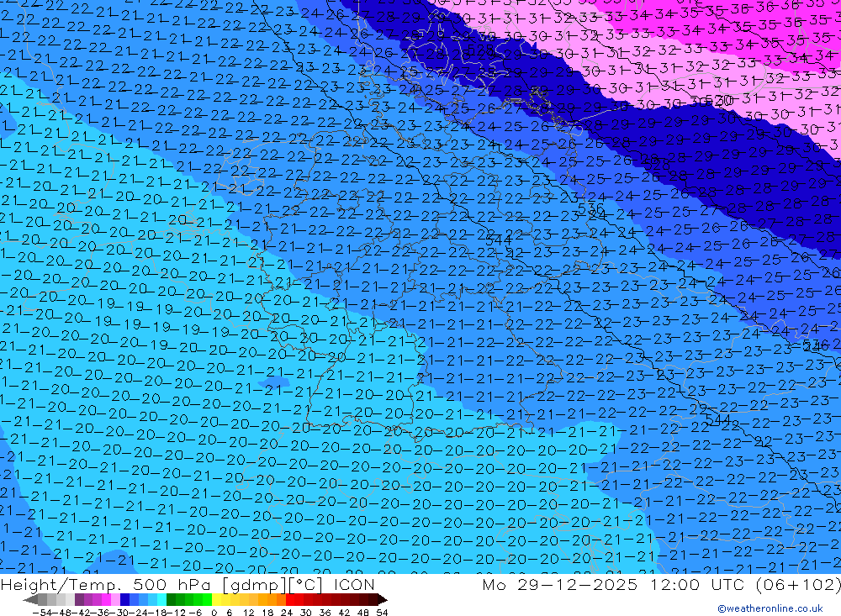Click the dark maroon right arrow of the scale

coord(383,599)
